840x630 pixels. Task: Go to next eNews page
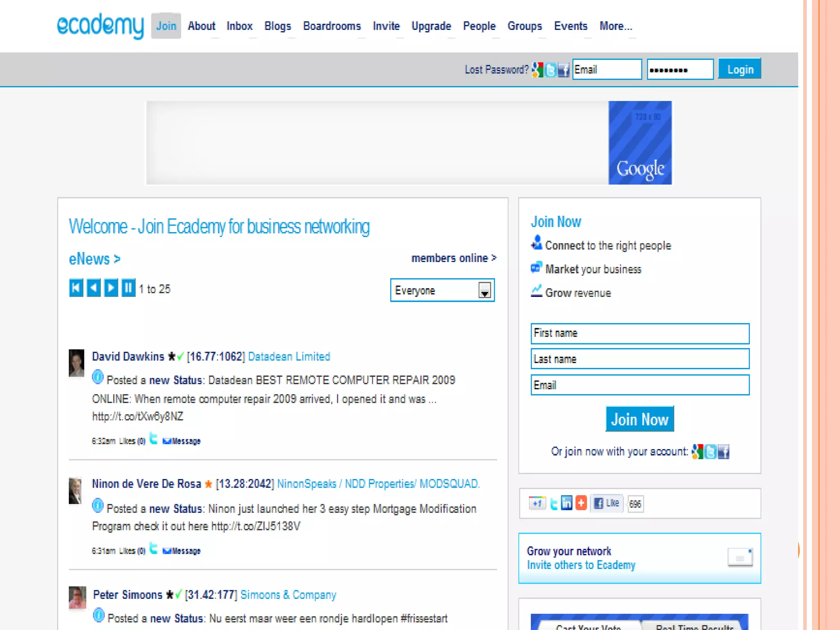point(111,288)
